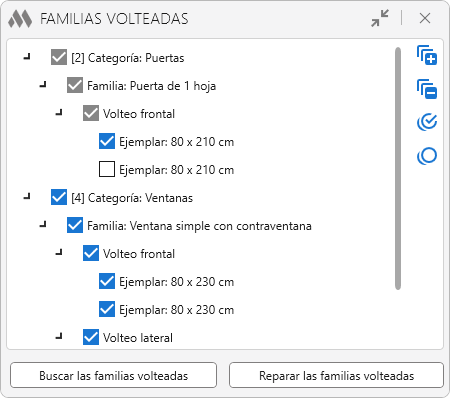Uncheck Categoría: Ventanas checkbox

coord(59,197)
